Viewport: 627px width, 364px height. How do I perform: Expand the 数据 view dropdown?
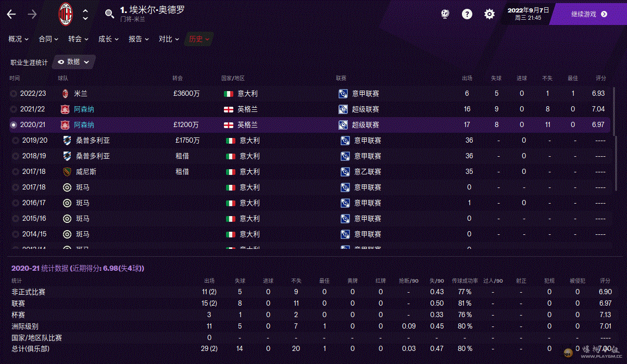(73, 62)
